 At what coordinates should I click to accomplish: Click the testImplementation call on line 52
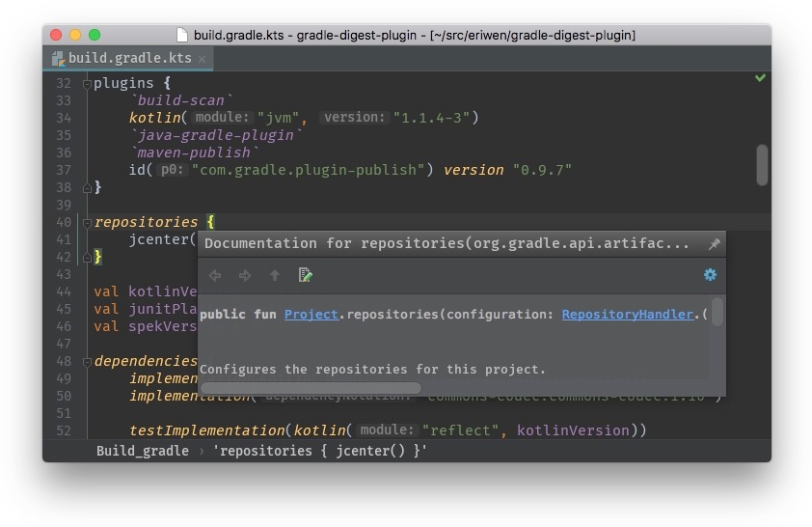pyautogui.click(x=206, y=430)
